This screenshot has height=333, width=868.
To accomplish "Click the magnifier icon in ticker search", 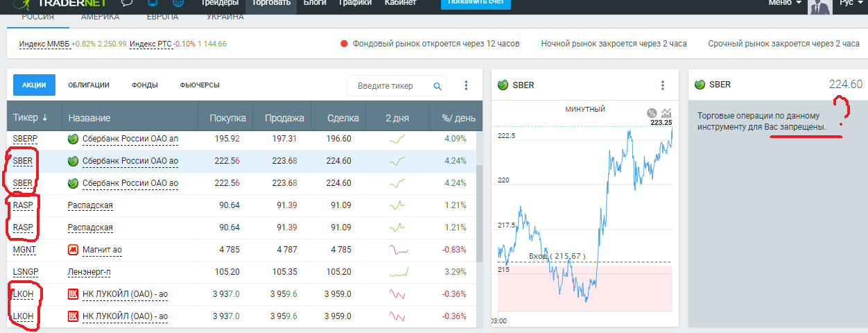I will [437, 86].
